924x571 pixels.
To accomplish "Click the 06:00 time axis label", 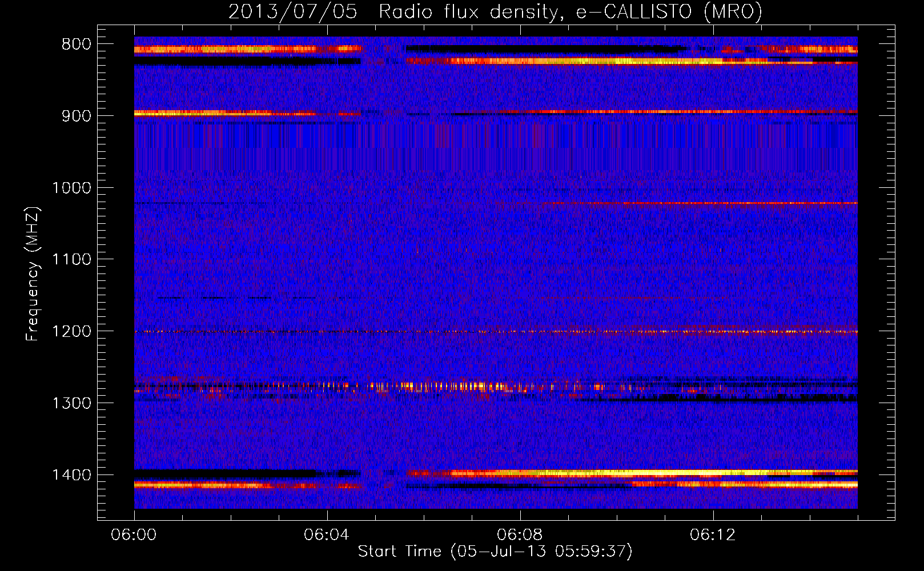I will [134, 535].
